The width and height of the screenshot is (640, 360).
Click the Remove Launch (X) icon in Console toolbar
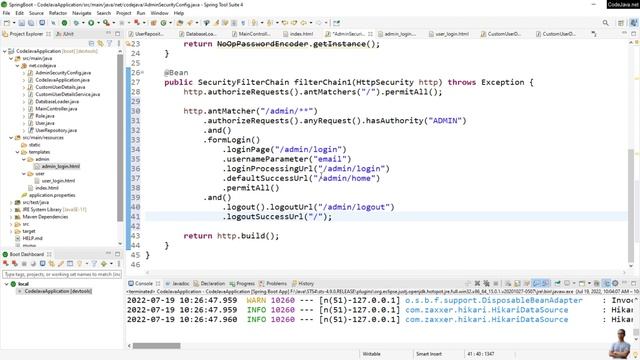(x=477, y=283)
